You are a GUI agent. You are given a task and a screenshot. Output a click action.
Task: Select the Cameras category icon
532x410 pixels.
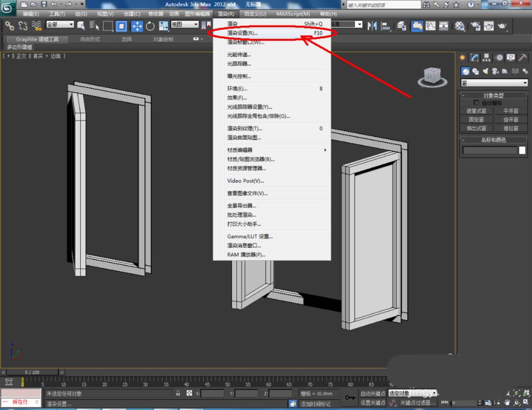(495, 71)
